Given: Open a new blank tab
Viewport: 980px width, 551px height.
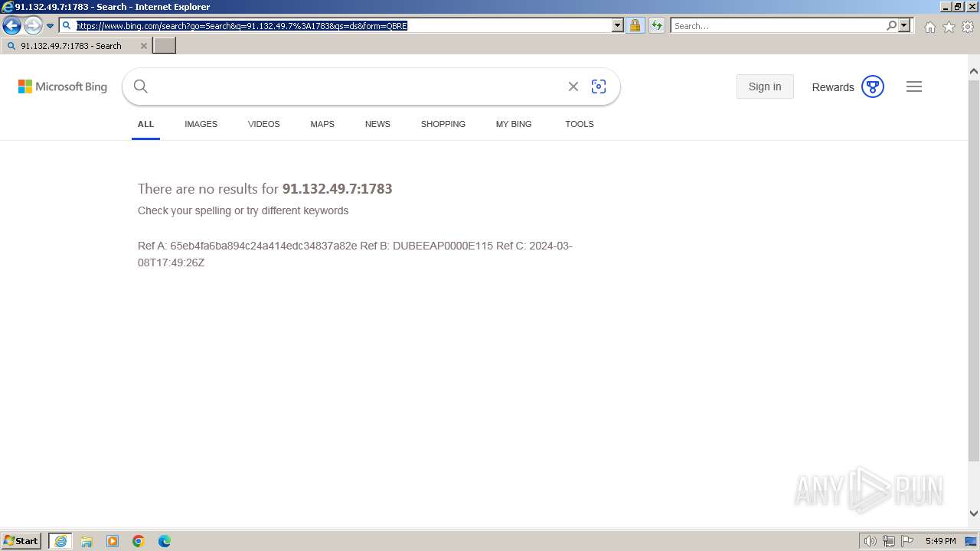Looking at the screenshot, I should pyautogui.click(x=165, y=46).
